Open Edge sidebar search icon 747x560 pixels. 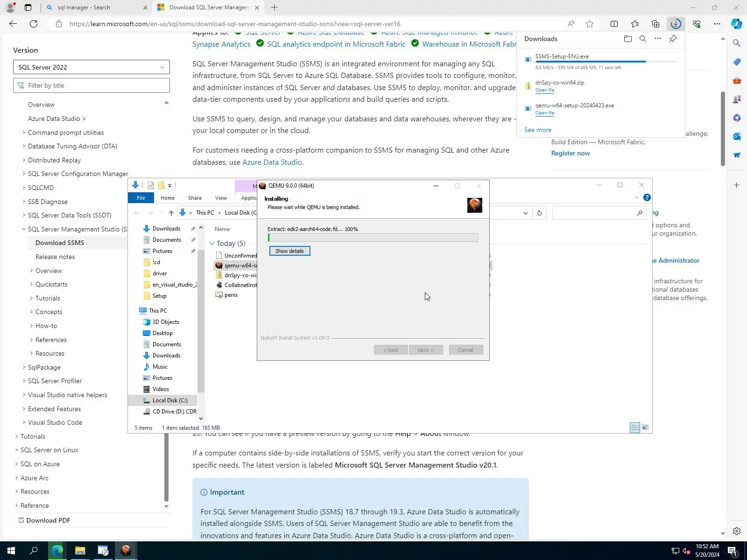point(737,43)
